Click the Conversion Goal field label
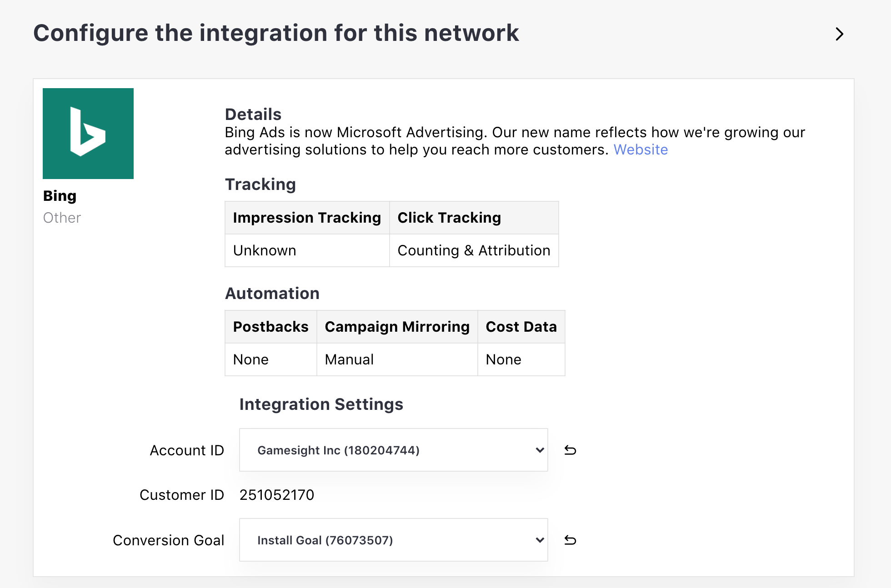Viewport: 891px width, 588px height. (168, 540)
